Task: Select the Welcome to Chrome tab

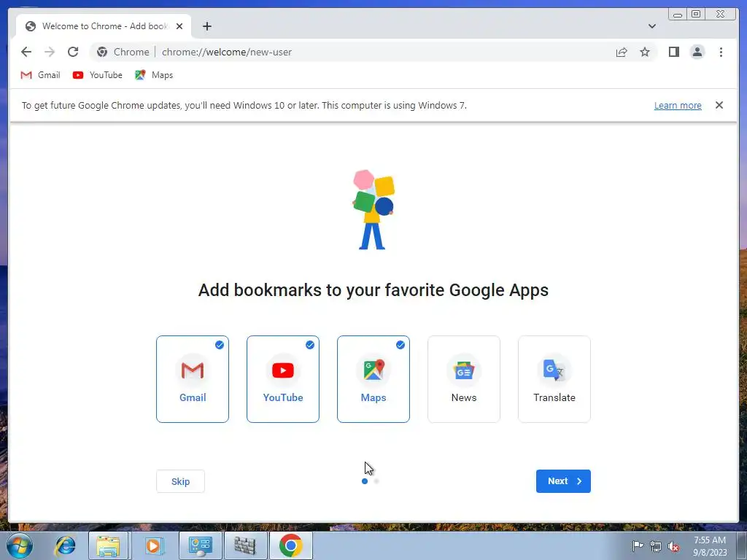Action: tap(104, 26)
